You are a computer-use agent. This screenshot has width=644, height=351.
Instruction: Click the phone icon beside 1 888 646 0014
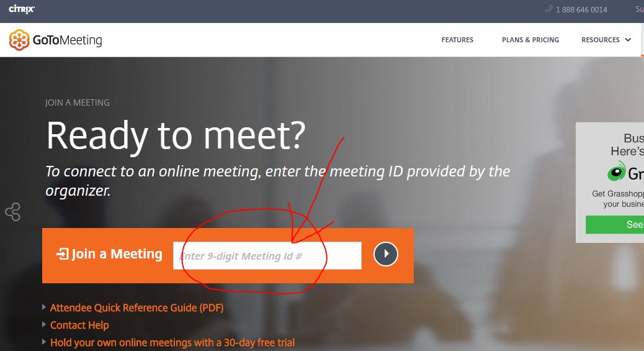point(548,9)
